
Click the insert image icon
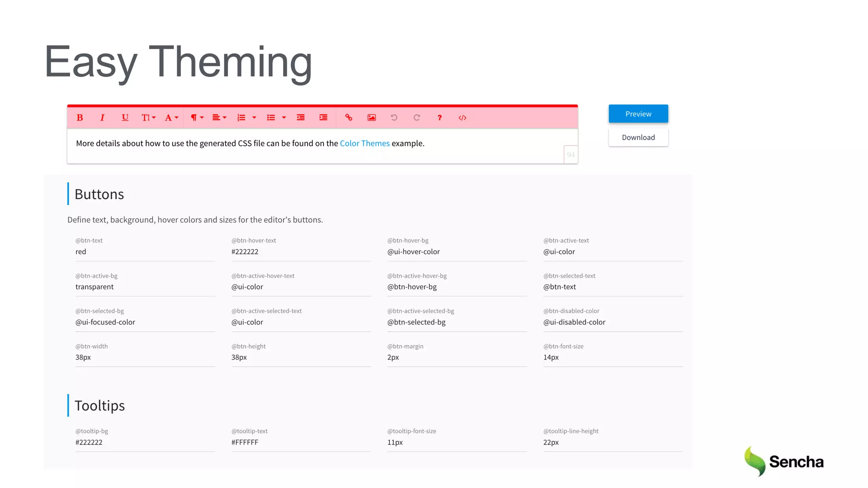coord(372,118)
